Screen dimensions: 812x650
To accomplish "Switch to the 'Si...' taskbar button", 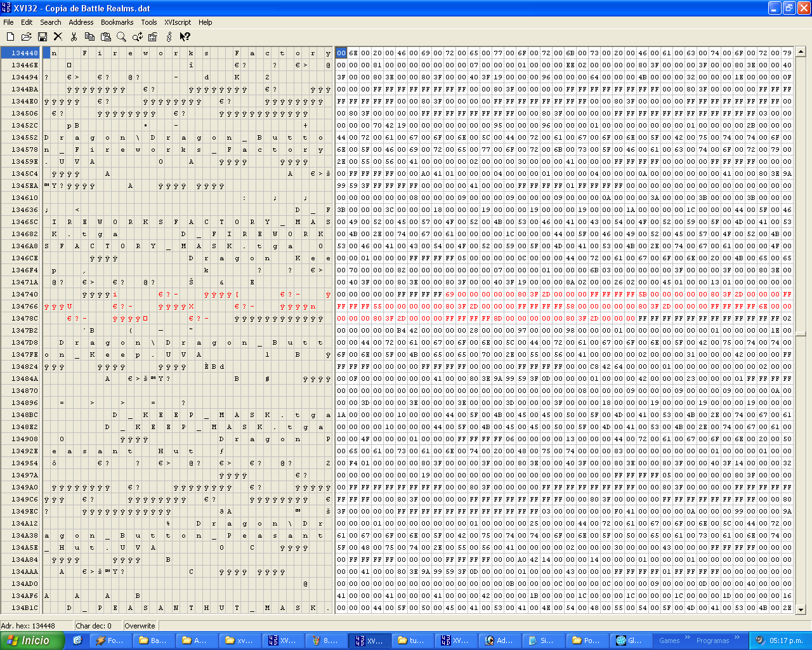I will point(542,640).
